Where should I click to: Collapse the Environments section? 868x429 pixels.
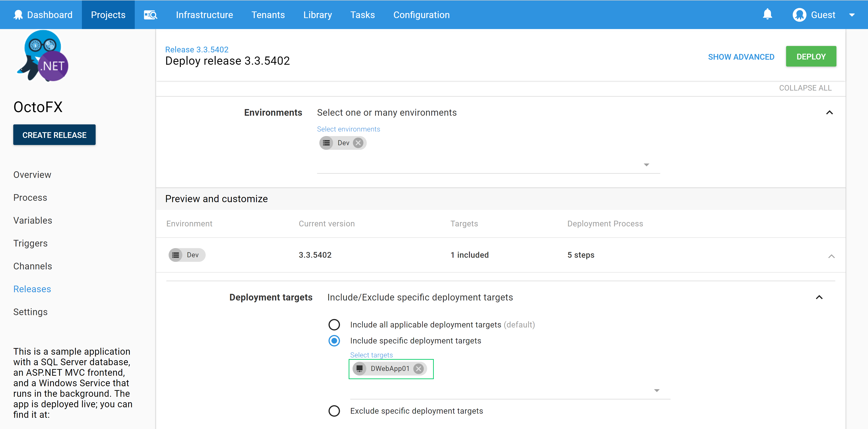[829, 113]
